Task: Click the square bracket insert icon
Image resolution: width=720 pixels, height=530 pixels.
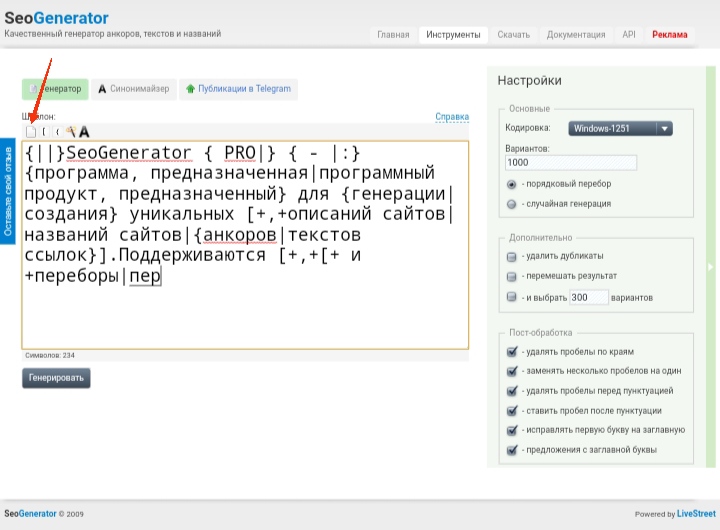Action: tap(44, 131)
